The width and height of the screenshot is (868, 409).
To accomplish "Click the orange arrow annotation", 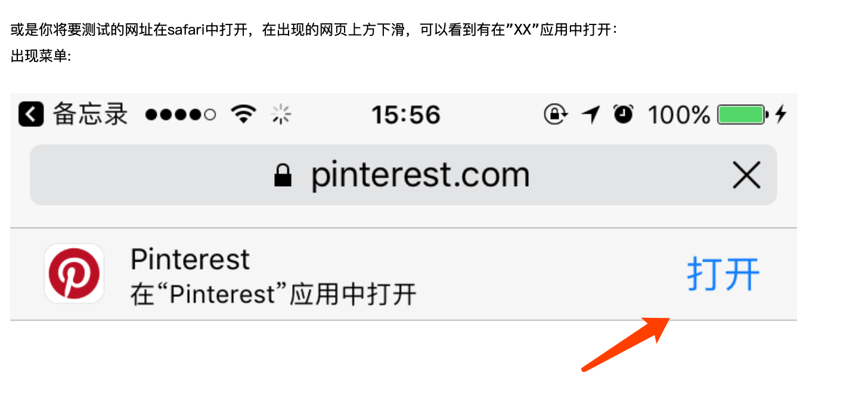I will pos(626,344).
